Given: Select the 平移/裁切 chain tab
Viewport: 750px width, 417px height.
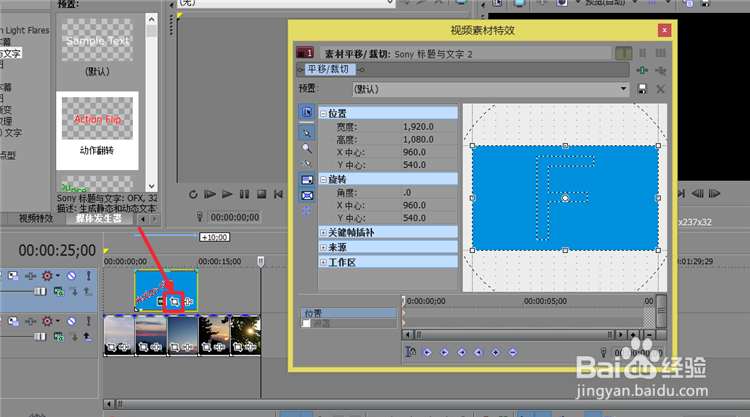Looking at the screenshot, I should (329, 69).
